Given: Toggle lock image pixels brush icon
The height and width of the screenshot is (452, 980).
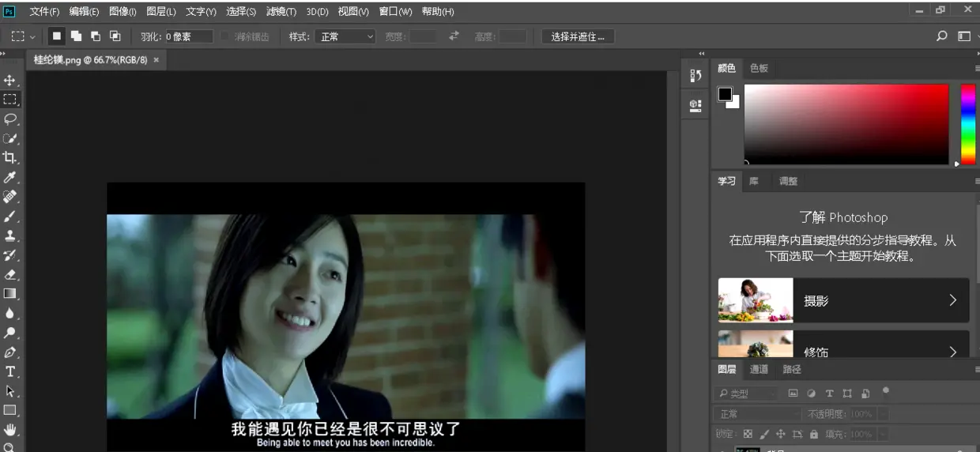Looking at the screenshot, I should coord(764,434).
